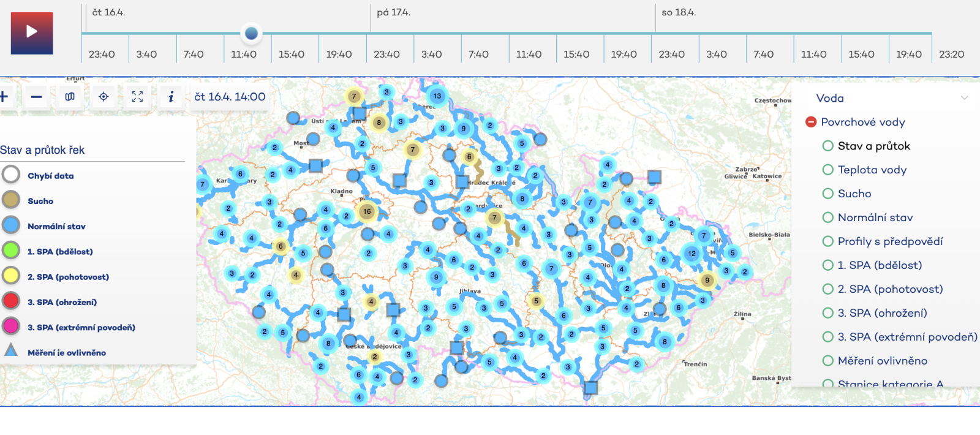Choose 1. SPA (bdělost) in layer list

(828, 265)
